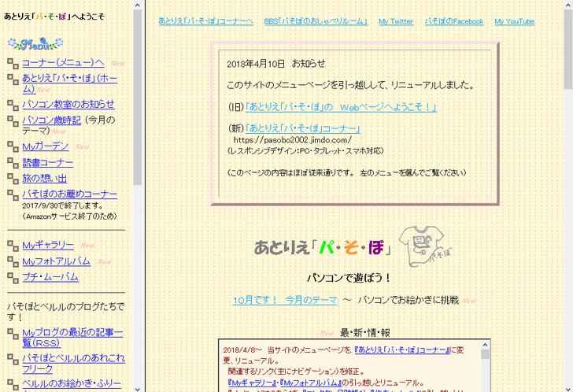Click the bullet icon beside Myギャラリー
Screen dimensions: 573x392
pyautogui.click(x=13, y=246)
